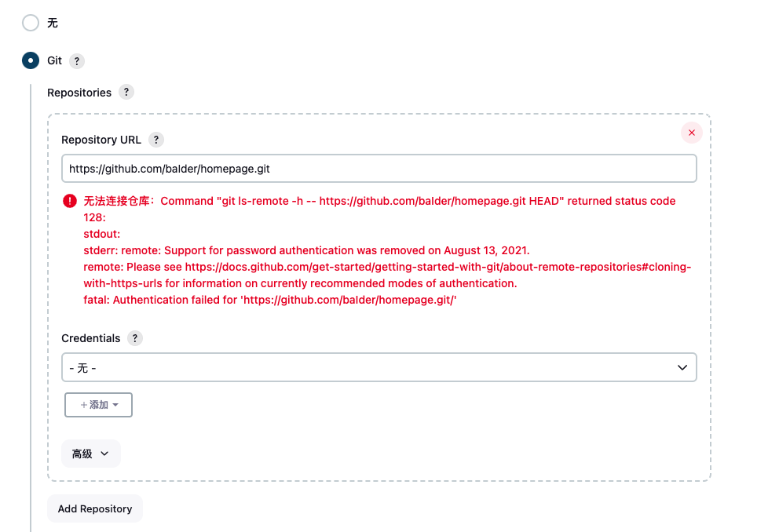Viewport: 779px width, 532px height.
Task: Open help icon next to Git
Action: (76, 61)
